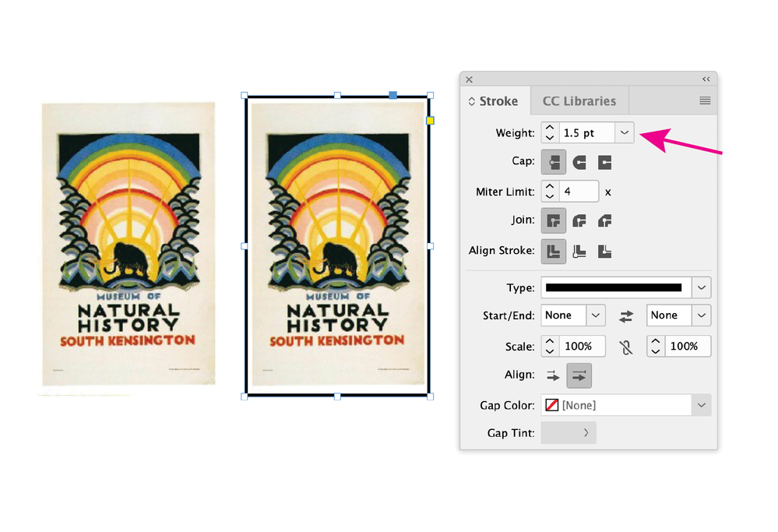Collapse the panel with double-arrow icon
Screen dimensions: 778x532
(x=706, y=79)
